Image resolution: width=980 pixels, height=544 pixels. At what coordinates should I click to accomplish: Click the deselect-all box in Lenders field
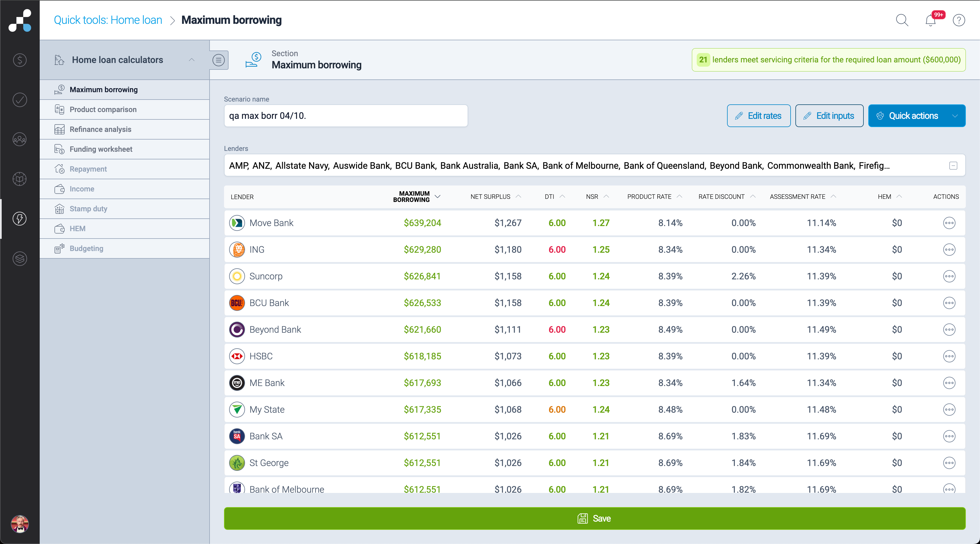(953, 165)
